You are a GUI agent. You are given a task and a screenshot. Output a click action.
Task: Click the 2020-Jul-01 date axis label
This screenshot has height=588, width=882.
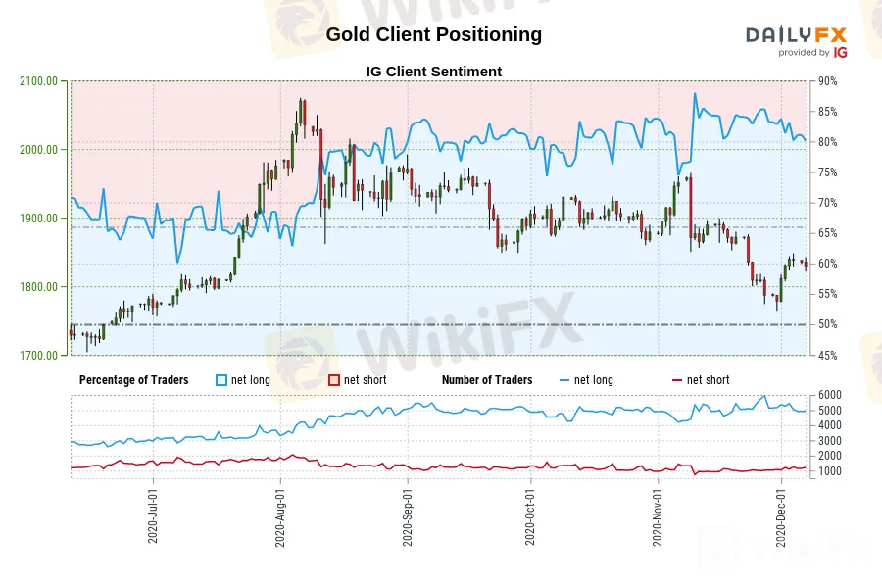point(155,516)
